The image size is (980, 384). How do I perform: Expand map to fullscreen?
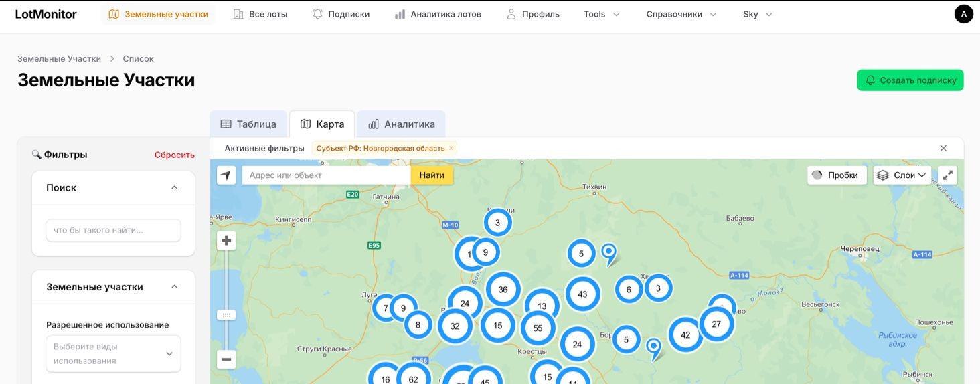pyautogui.click(x=948, y=175)
